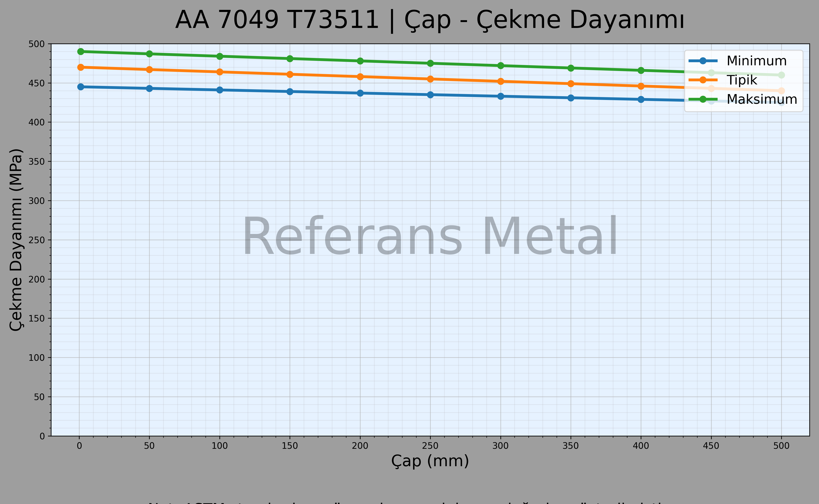Click the y-axis tick label 200
The height and width of the screenshot is (504, 819).
[37, 279]
